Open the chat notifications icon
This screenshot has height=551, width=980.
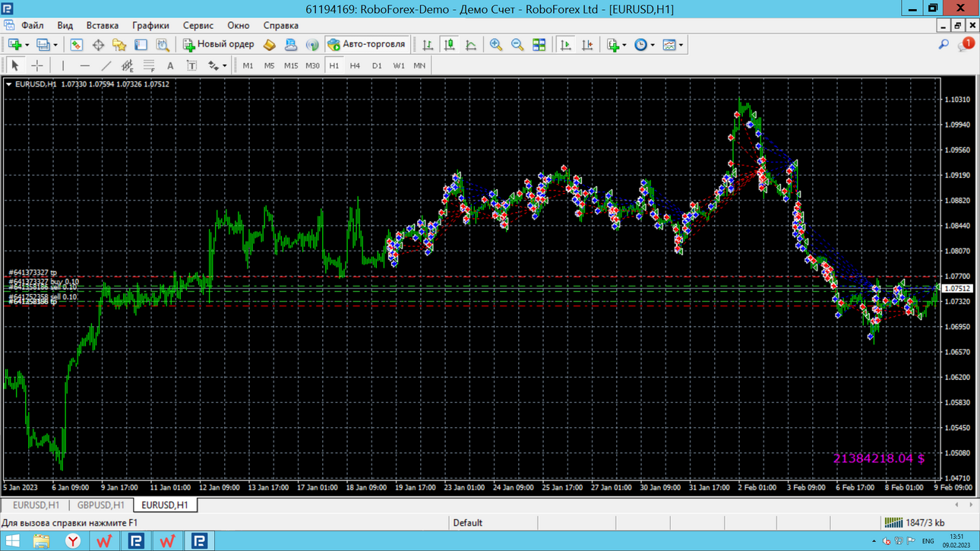point(966,45)
